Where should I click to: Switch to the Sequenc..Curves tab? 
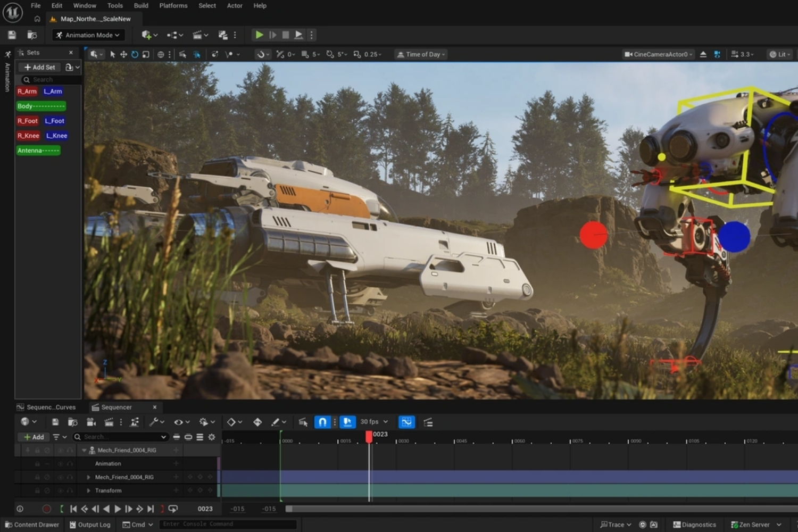46,408
